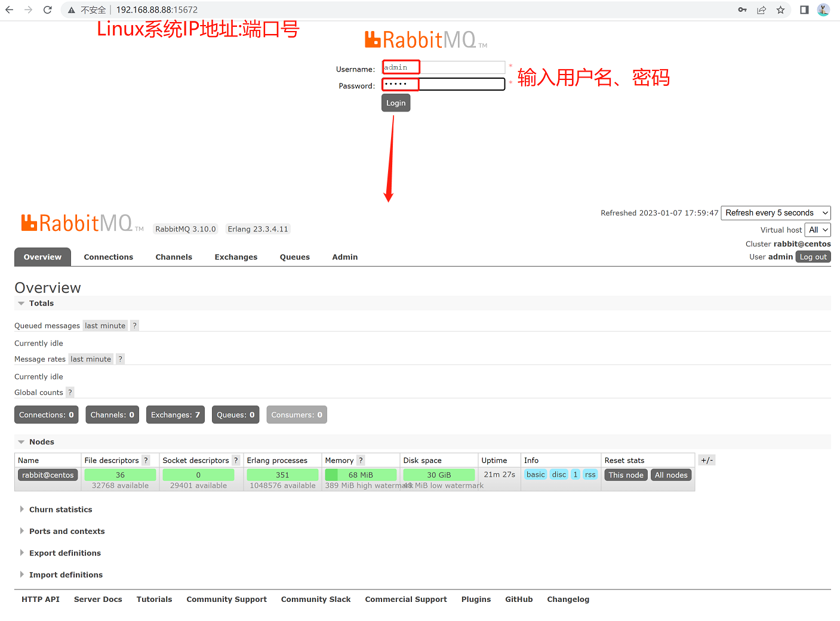Click the Memory 68 MiB usage bar

(361, 475)
